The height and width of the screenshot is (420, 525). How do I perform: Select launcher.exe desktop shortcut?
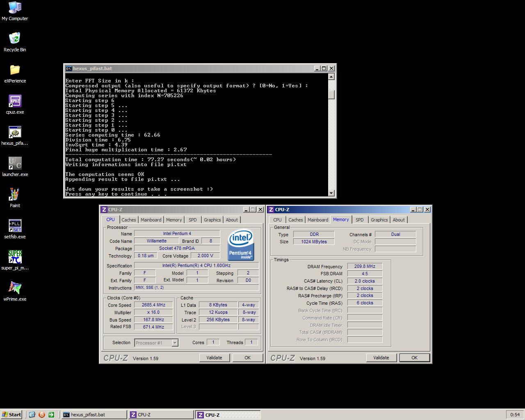(x=15, y=167)
